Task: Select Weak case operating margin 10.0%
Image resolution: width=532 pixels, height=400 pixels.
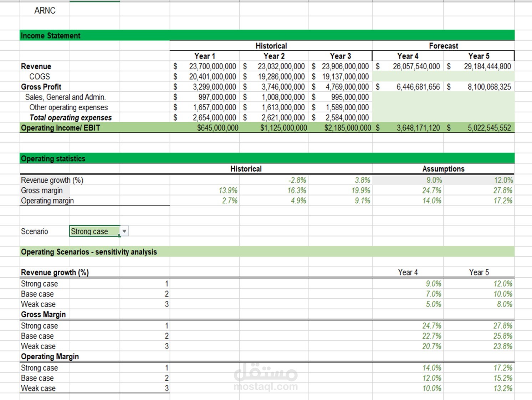Action: point(432,389)
